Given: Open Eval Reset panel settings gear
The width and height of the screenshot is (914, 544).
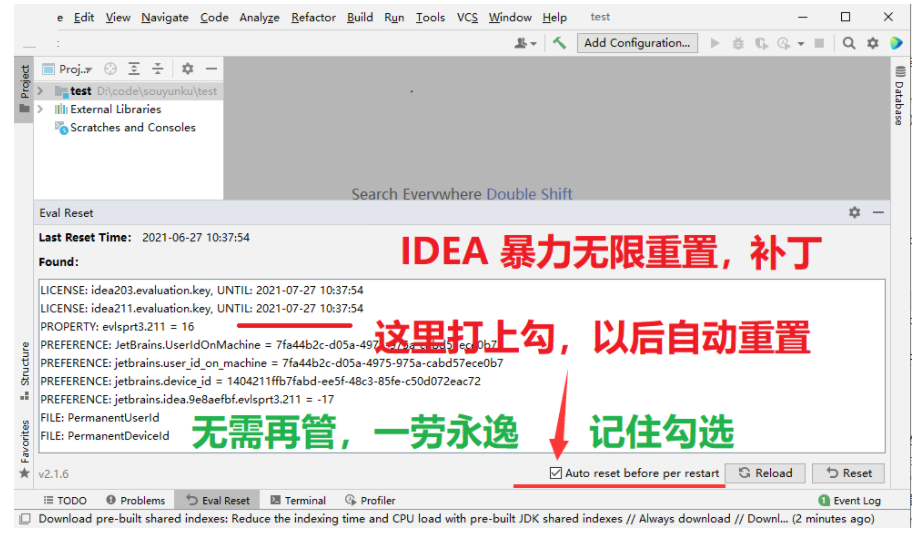Looking at the screenshot, I should [x=855, y=213].
